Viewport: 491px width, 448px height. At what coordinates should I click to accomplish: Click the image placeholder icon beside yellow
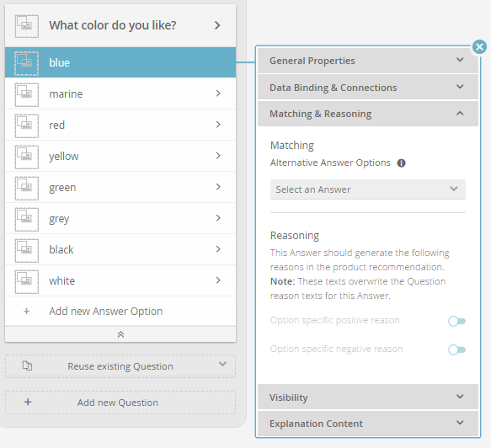pyautogui.click(x=27, y=157)
